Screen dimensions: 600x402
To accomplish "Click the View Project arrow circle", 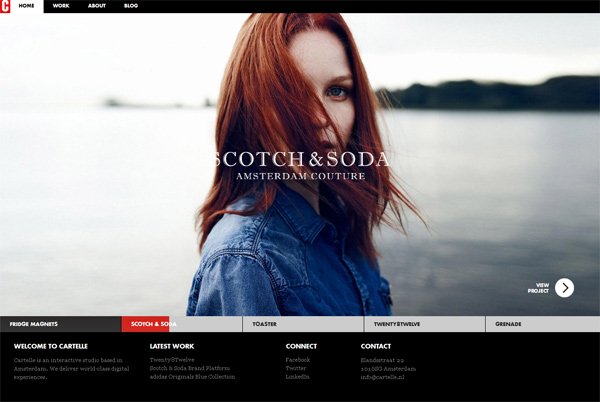I will pyautogui.click(x=564, y=288).
